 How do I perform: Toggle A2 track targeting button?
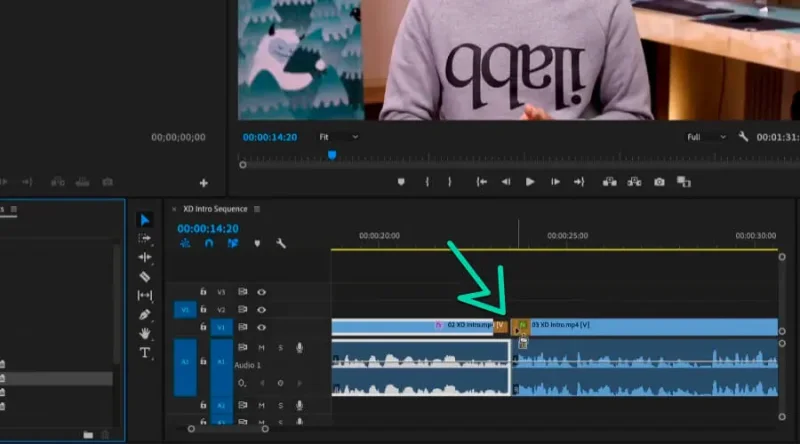221,405
